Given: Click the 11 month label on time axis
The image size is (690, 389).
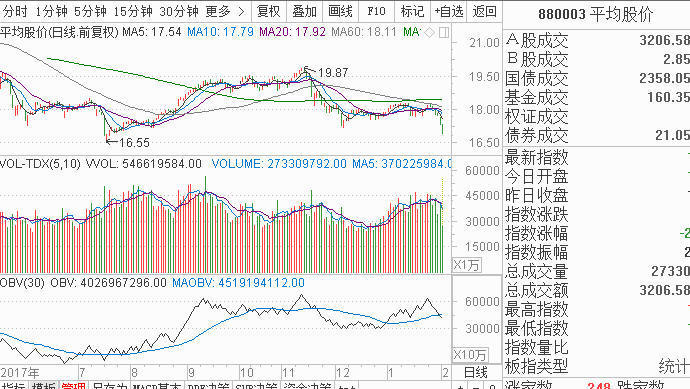Looking at the screenshot, I should pos(288,373).
